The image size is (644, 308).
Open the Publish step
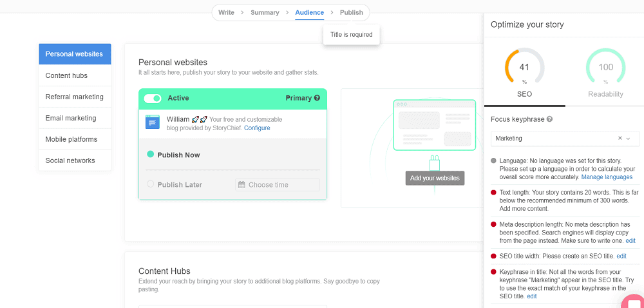click(x=352, y=12)
